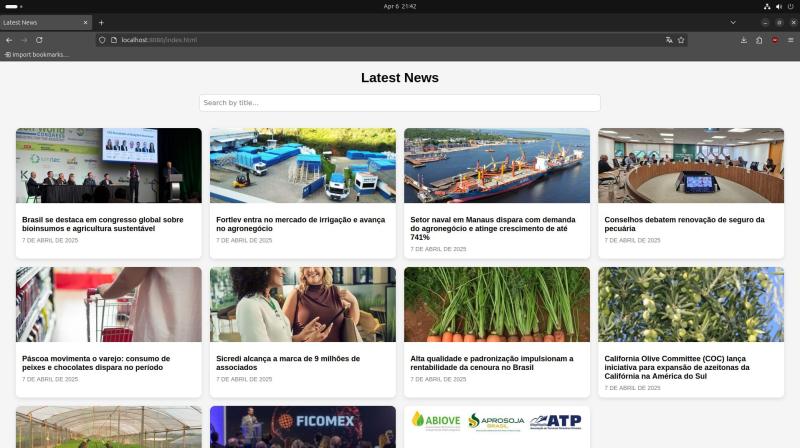Open the shield tracking protection icon
The height and width of the screenshot is (448, 800).
point(102,40)
